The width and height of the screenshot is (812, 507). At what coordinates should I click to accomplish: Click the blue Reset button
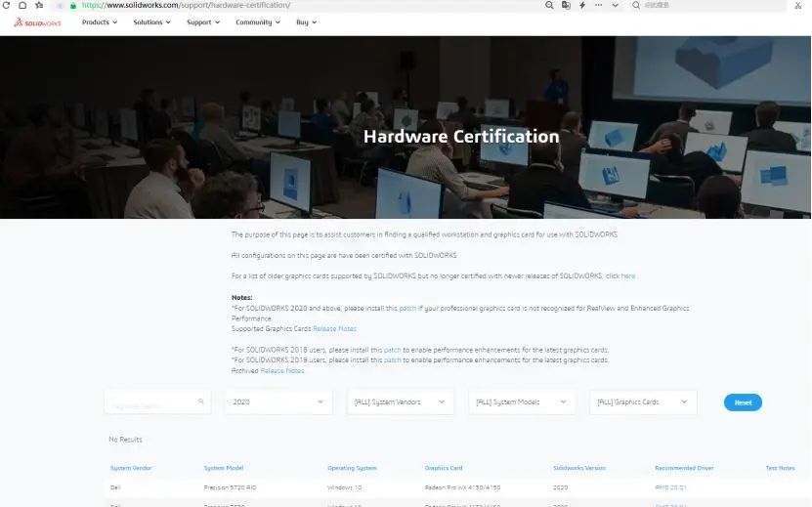tap(743, 402)
